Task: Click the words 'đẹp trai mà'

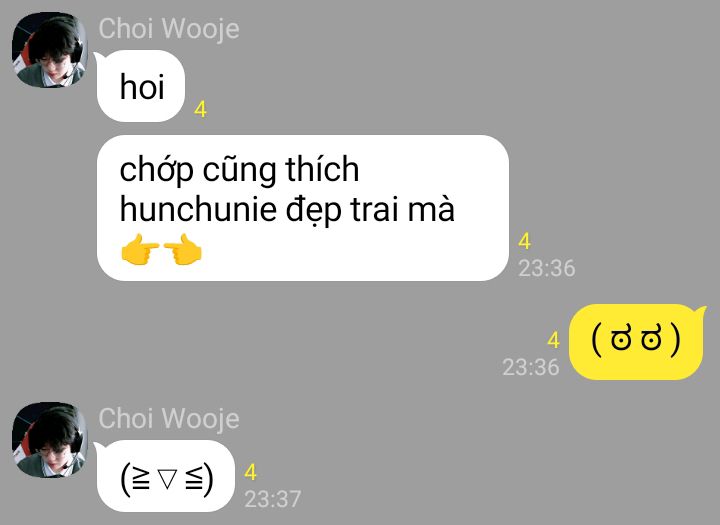Action: 371,210
